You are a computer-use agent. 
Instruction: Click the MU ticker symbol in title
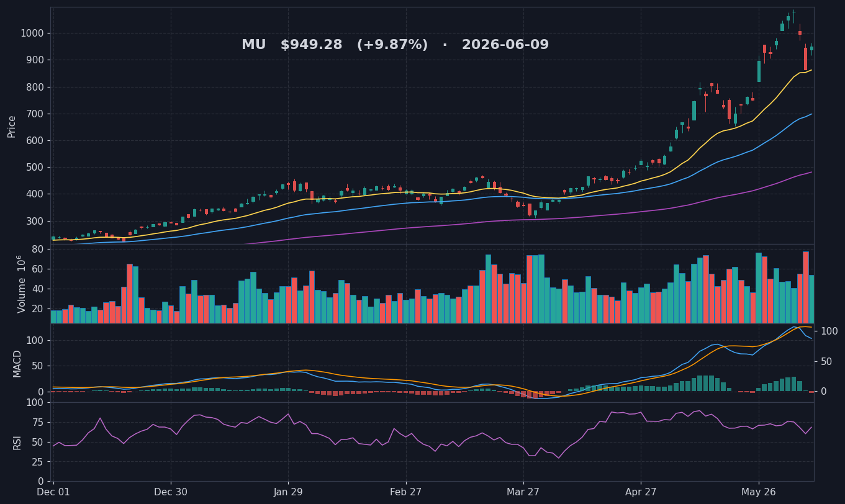253,45
